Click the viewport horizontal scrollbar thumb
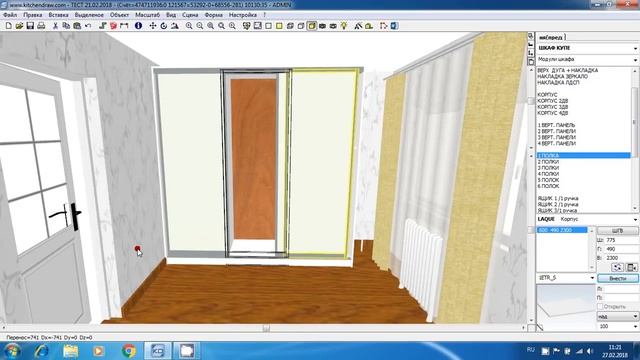Viewport: 640px width, 360px height. [x=266, y=328]
